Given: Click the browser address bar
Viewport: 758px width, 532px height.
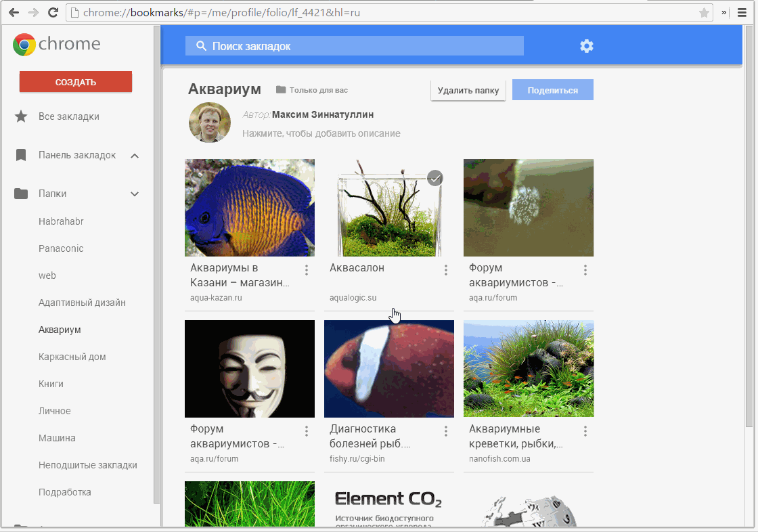Looking at the screenshot, I should [x=391, y=13].
